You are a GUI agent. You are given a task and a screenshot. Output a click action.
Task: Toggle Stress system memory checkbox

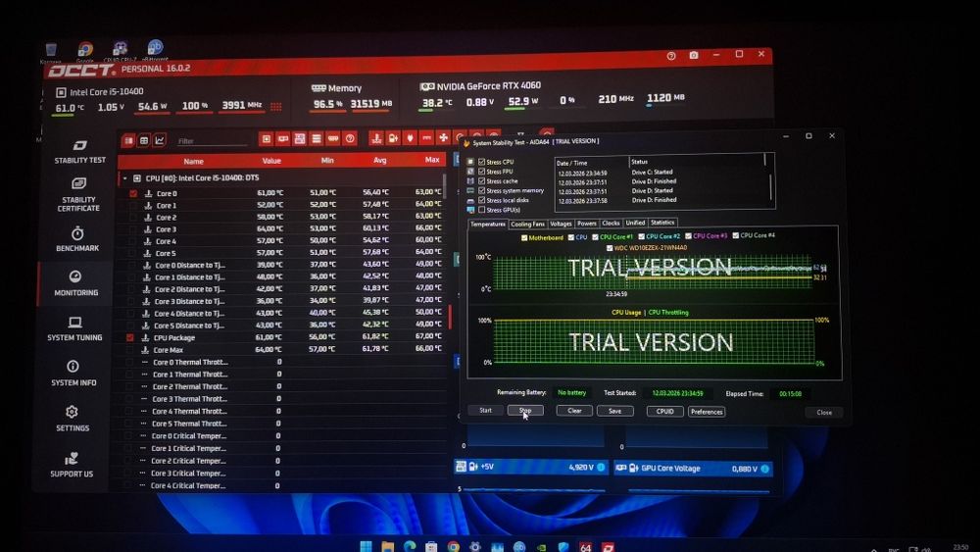[482, 190]
